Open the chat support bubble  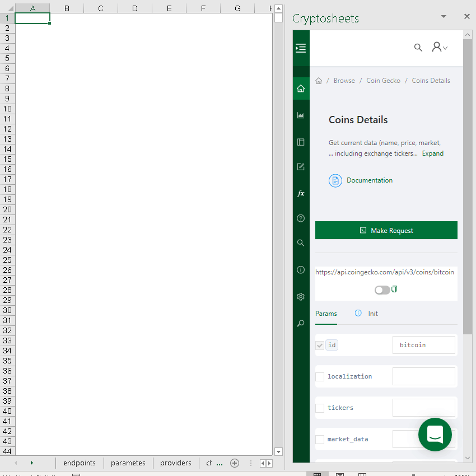tap(435, 435)
